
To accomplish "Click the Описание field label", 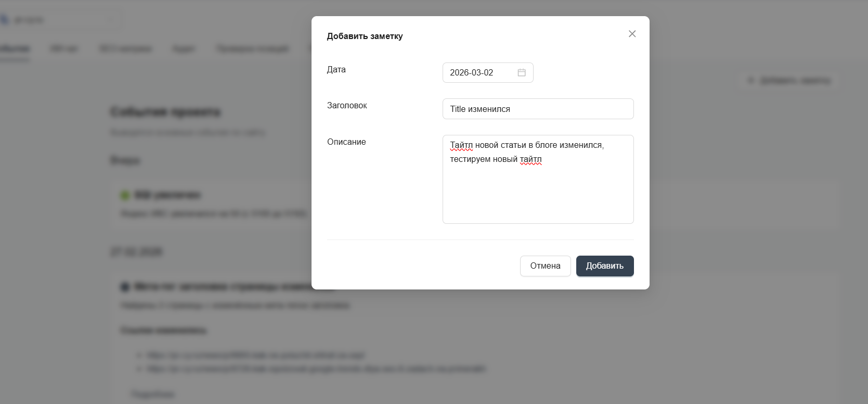I will point(346,142).
